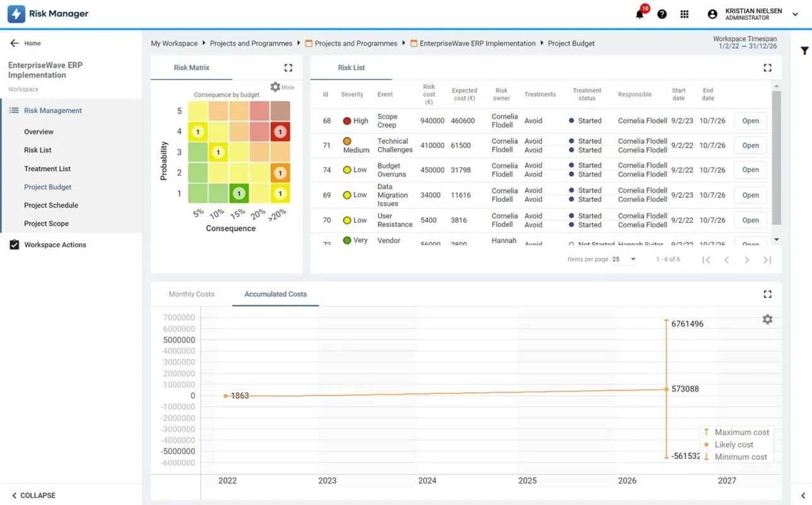Click the red high-risk matrix cell
The height and width of the screenshot is (505, 812).
point(280,132)
